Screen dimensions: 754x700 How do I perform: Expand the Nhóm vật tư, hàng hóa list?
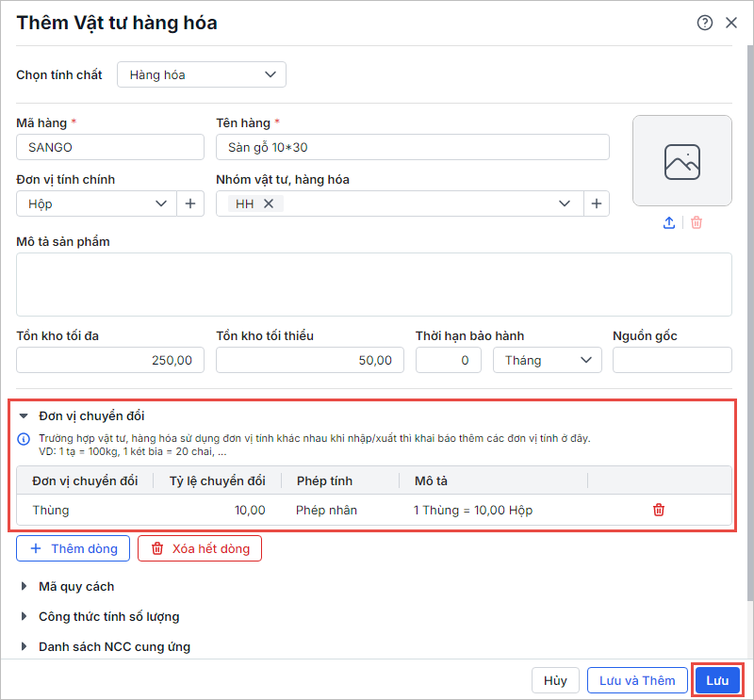(565, 203)
